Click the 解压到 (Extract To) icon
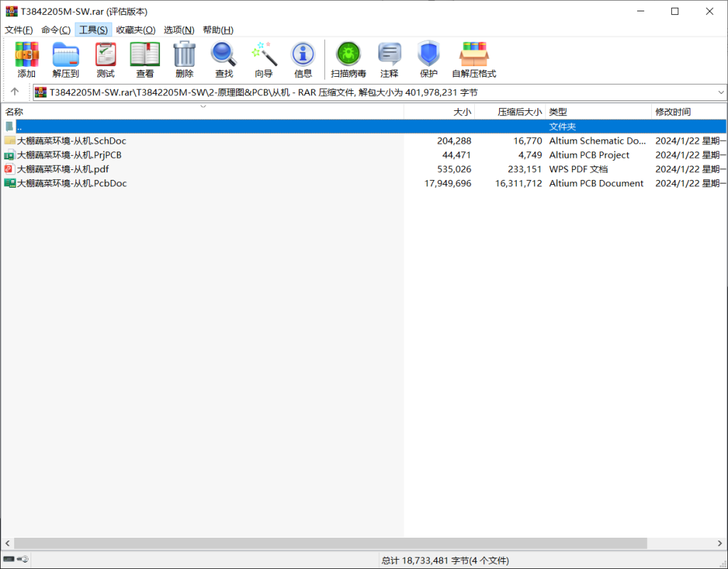728x569 pixels. (65, 59)
